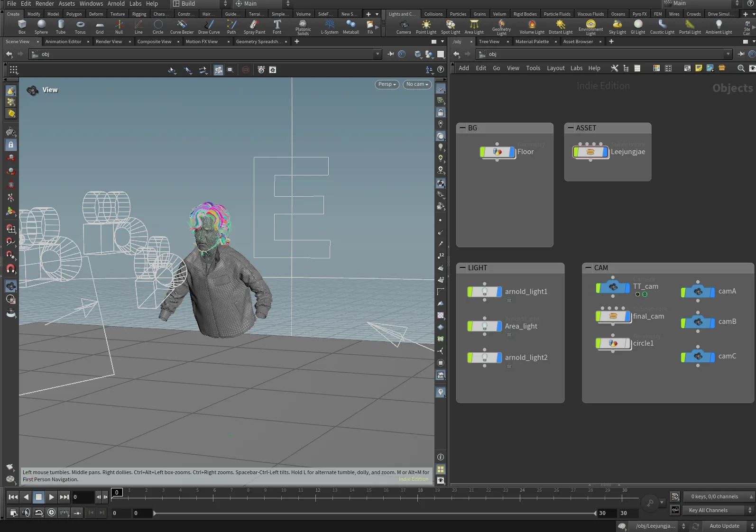Screen dimensions: 756x532
Task: Switch to the Render View tab
Action: [x=109, y=42]
